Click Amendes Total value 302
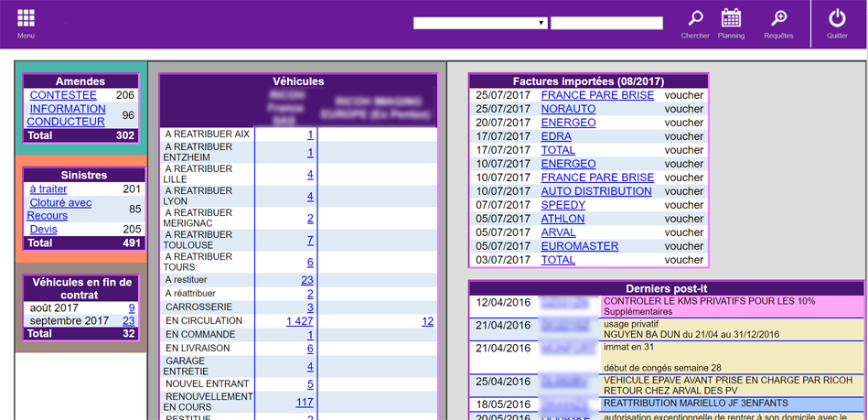Screen dimensions: 868x420 (125, 135)
